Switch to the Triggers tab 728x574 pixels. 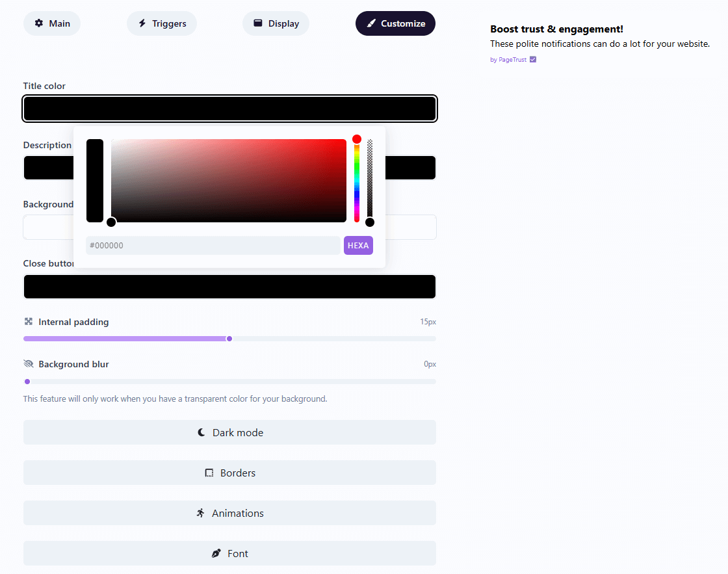(162, 23)
